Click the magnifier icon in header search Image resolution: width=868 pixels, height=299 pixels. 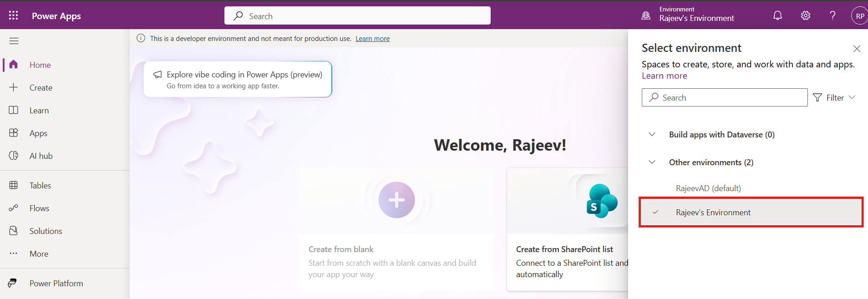[238, 16]
